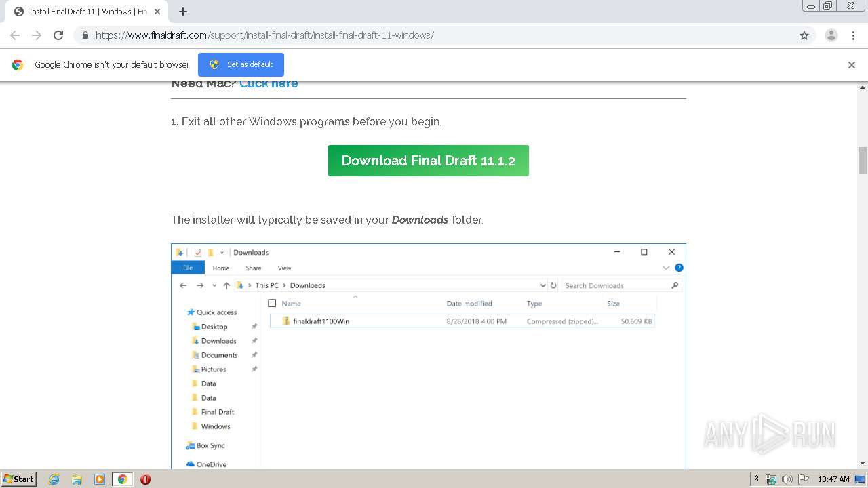Close the Install Final Draft 11 tab
The height and width of the screenshot is (488, 868).
point(158,12)
